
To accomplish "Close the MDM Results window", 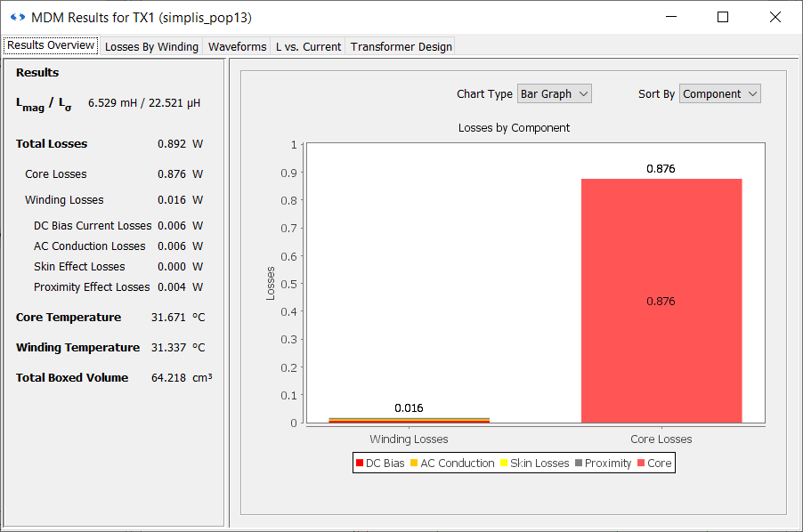I will [775, 17].
